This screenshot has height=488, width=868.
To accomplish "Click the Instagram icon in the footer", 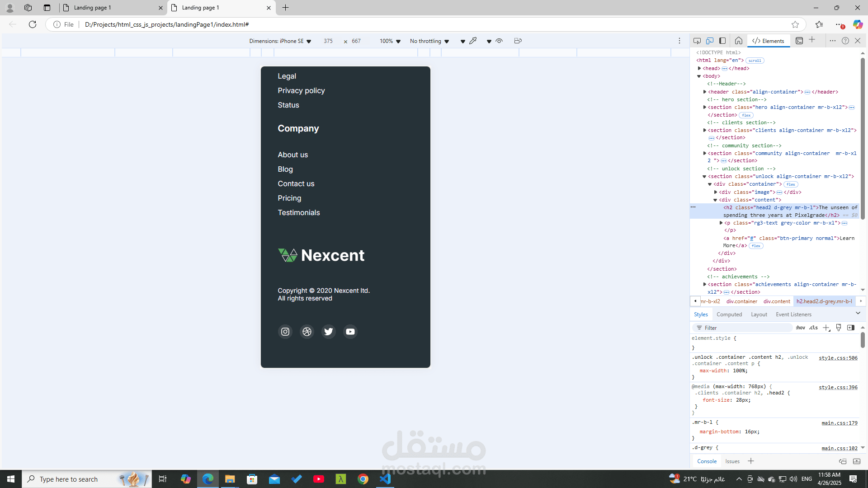I will click(x=285, y=332).
